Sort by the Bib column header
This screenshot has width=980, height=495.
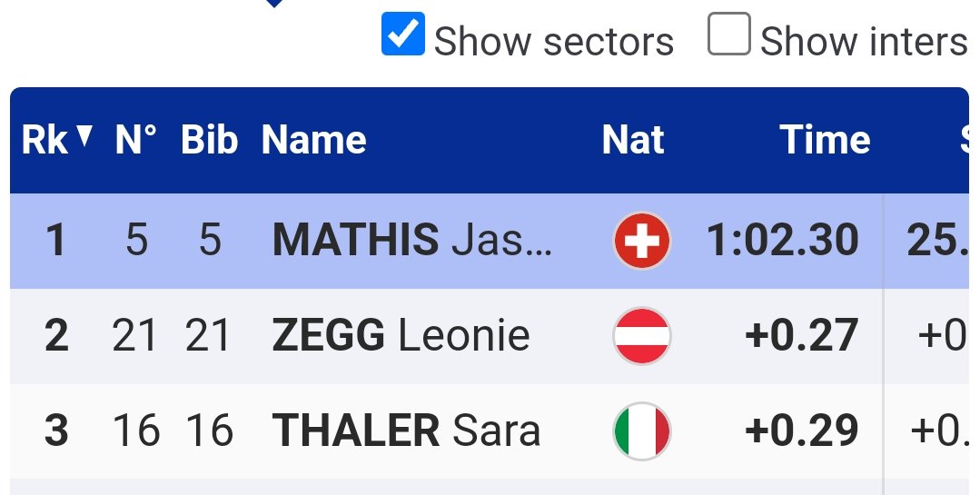tap(210, 139)
